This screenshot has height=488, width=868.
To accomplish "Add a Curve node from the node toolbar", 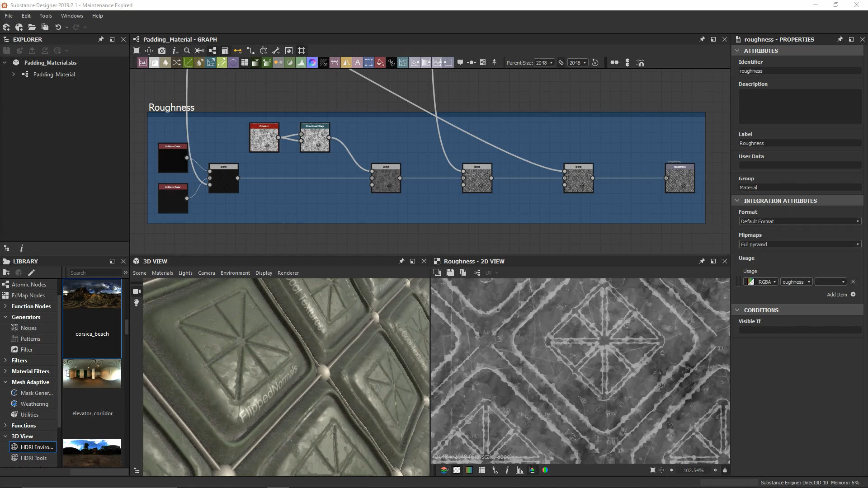I will (188, 63).
